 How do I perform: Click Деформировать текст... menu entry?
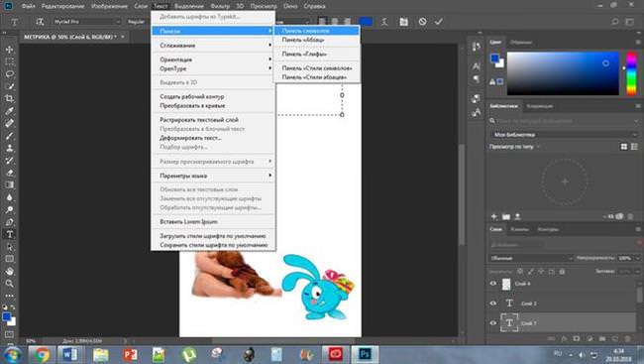[x=214, y=138]
